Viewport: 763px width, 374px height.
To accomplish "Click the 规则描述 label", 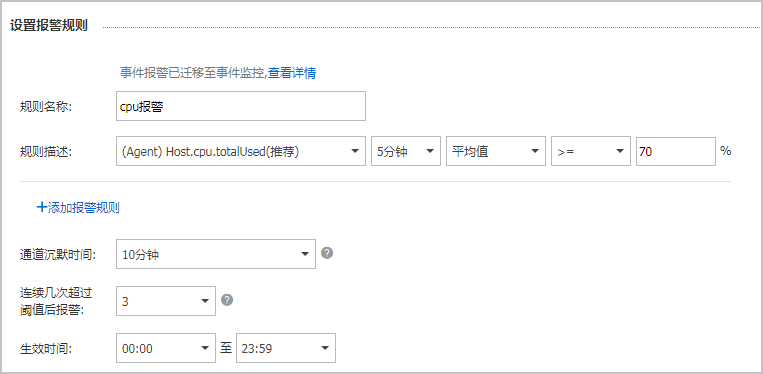I will pos(46,152).
